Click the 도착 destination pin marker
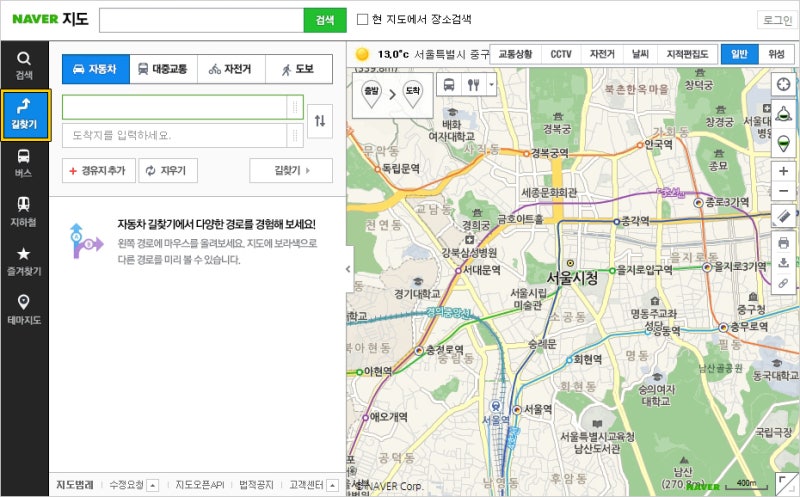 click(412, 94)
